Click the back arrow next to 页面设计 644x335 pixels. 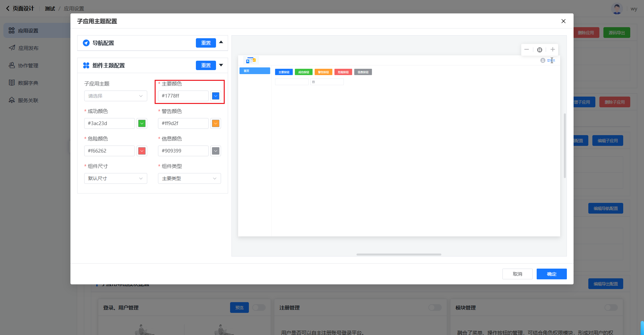coord(8,8)
